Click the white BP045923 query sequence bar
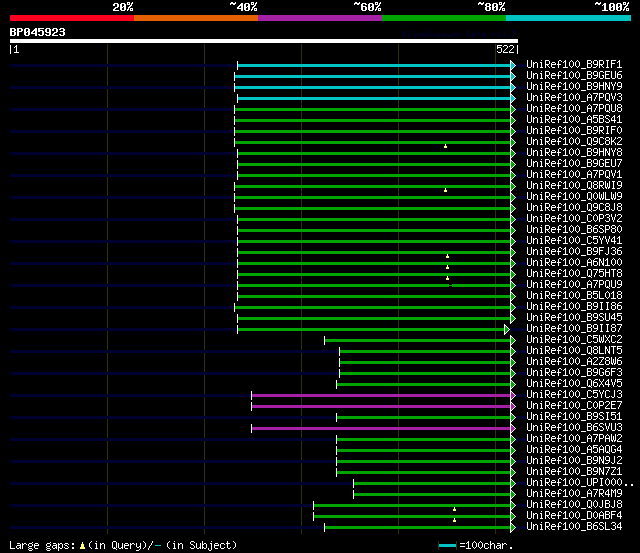The height and width of the screenshot is (553, 640). (264, 41)
